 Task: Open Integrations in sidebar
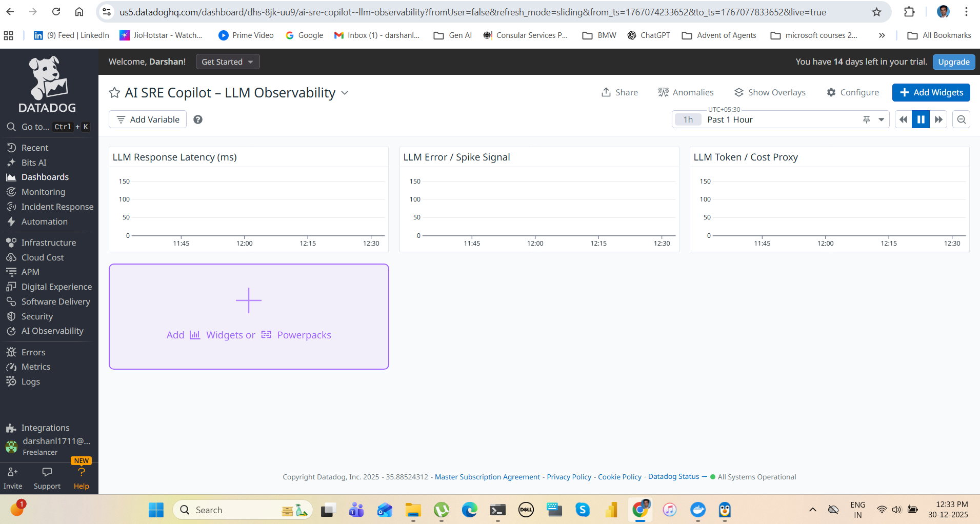45,428
